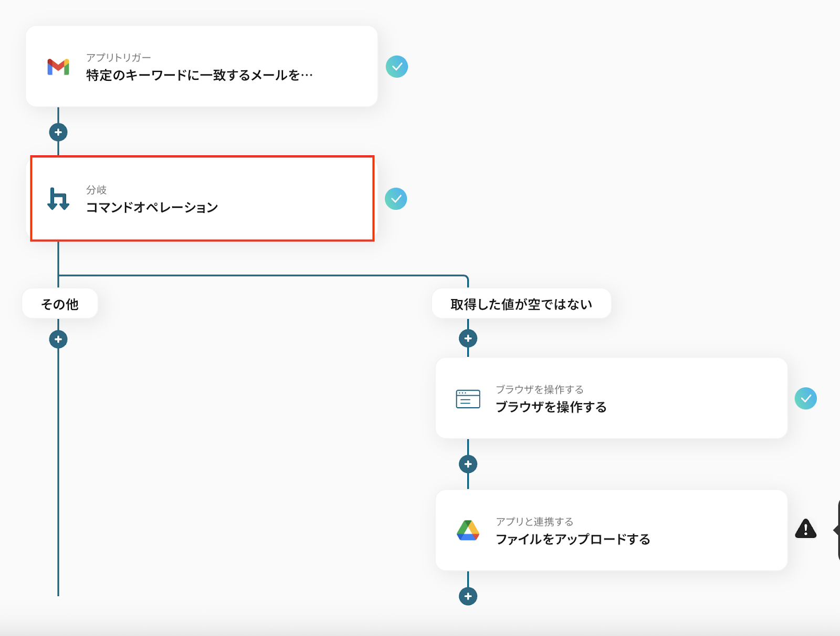The image size is (840, 636).
Task: Add a step between browser and upload steps
Action: [x=468, y=464]
